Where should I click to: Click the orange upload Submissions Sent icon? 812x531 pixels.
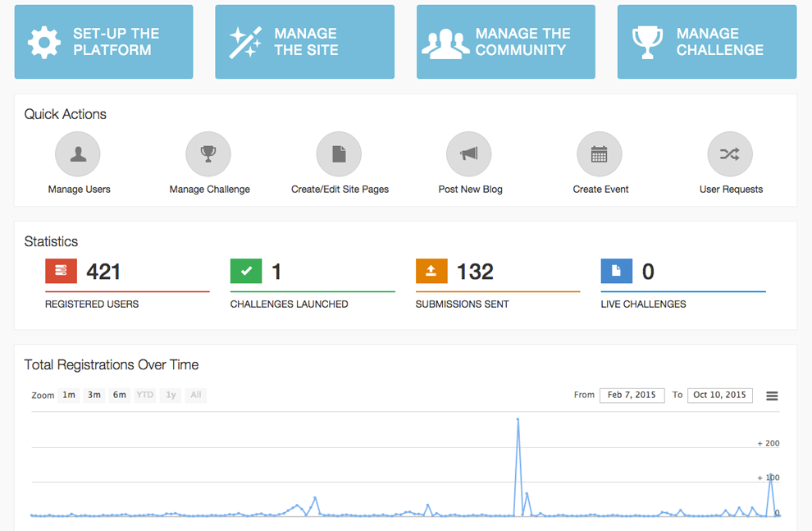click(431, 271)
